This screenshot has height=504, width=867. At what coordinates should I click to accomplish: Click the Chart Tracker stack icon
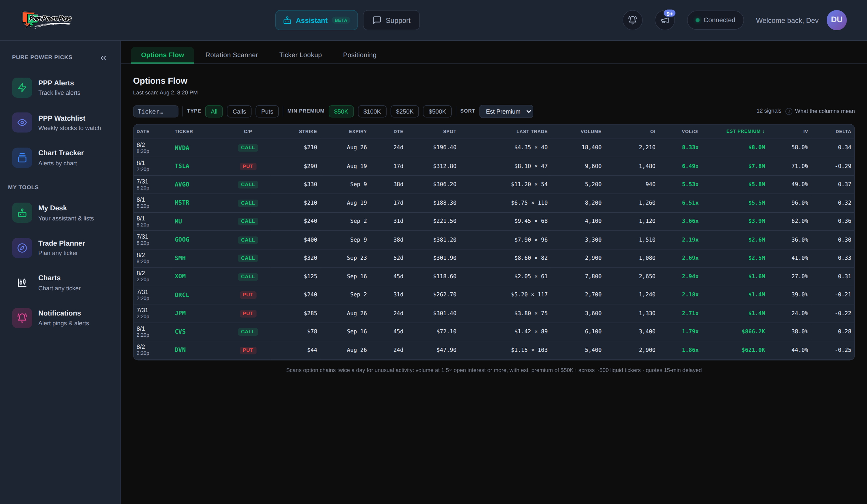point(22,158)
